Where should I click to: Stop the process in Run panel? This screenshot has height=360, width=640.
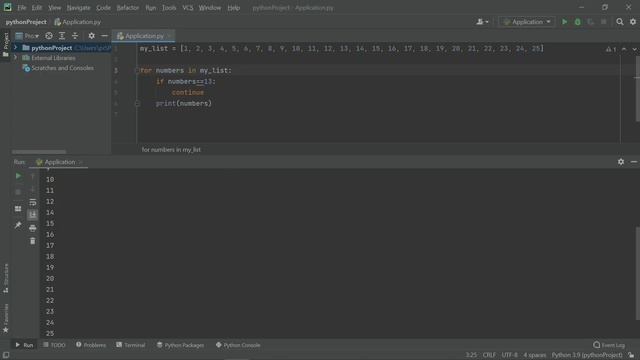[18, 191]
